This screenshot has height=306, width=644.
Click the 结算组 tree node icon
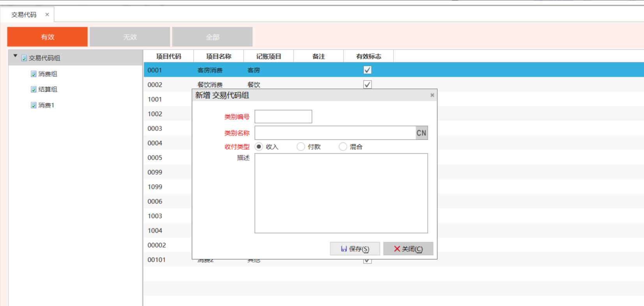tap(34, 90)
